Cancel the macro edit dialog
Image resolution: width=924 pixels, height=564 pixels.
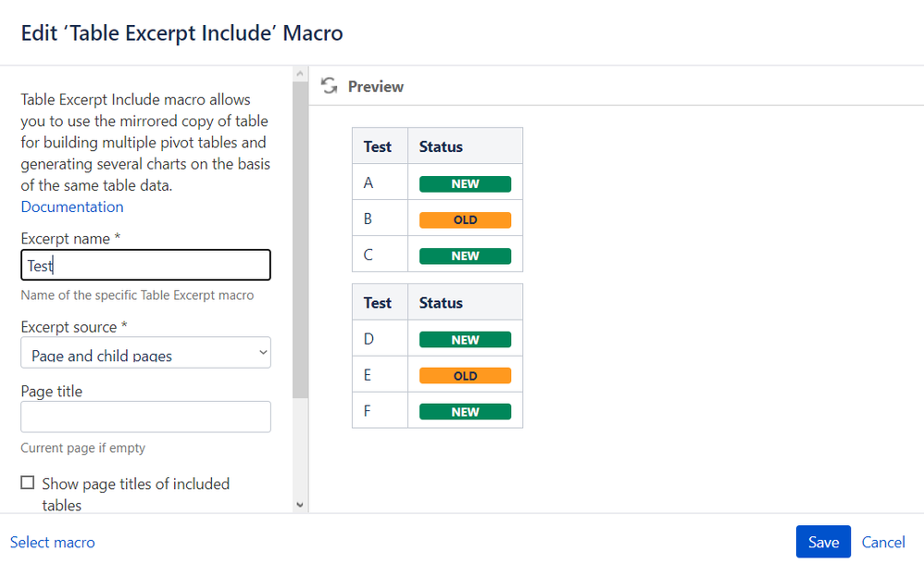[x=883, y=543]
